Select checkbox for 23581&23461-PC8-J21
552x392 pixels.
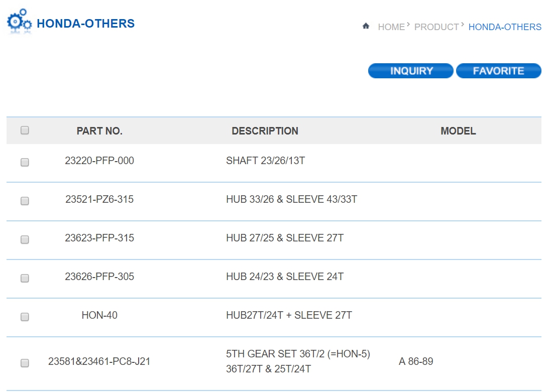(x=25, y=363)
